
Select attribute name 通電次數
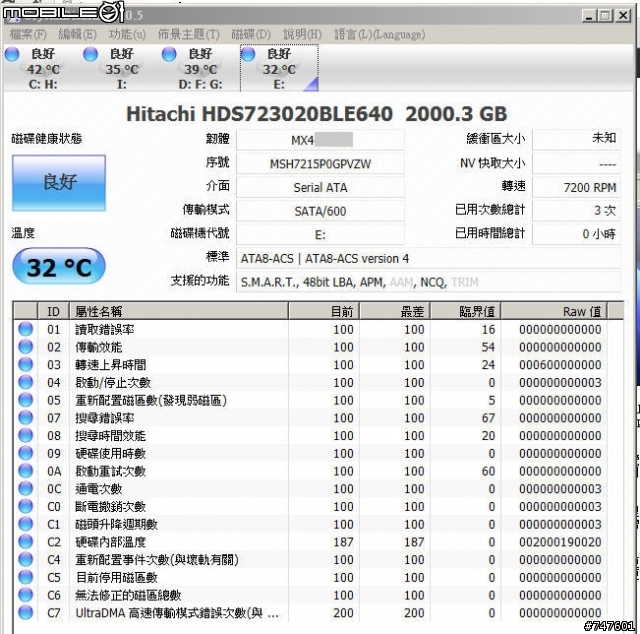coord(98,489)
